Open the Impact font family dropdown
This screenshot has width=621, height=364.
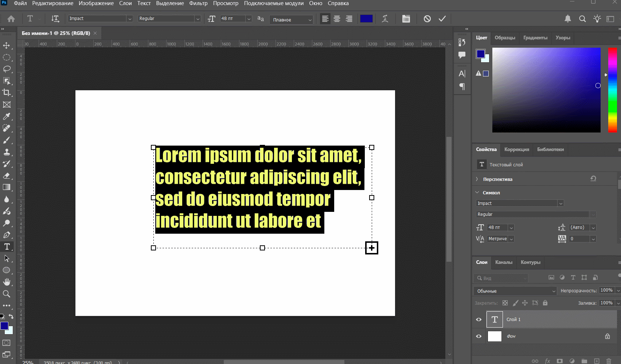(129, 19)
